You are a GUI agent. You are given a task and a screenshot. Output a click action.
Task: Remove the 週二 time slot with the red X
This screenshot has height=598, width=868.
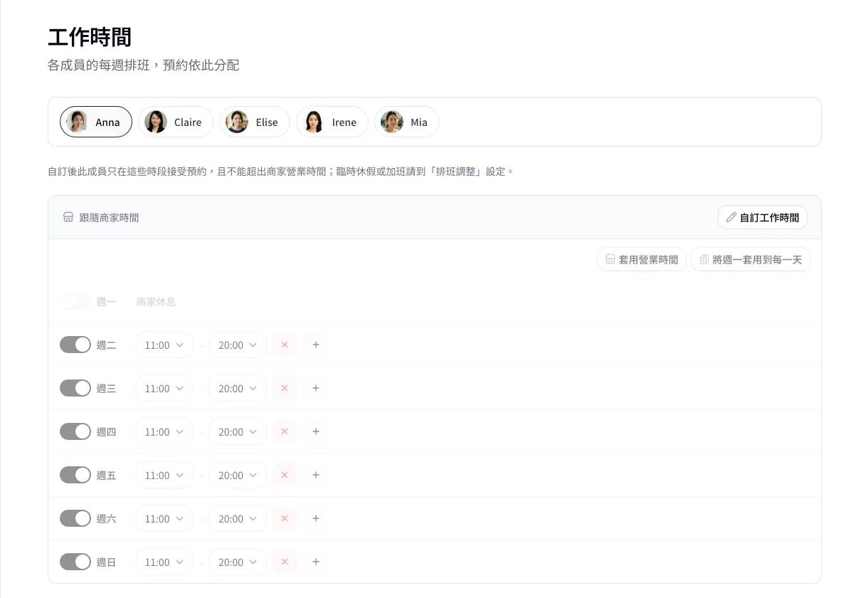[285, 345]
